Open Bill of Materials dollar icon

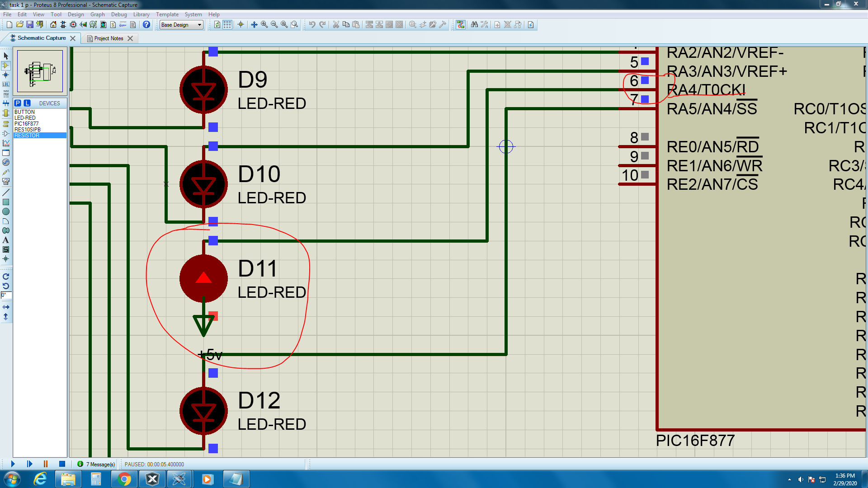coord(113,24)
